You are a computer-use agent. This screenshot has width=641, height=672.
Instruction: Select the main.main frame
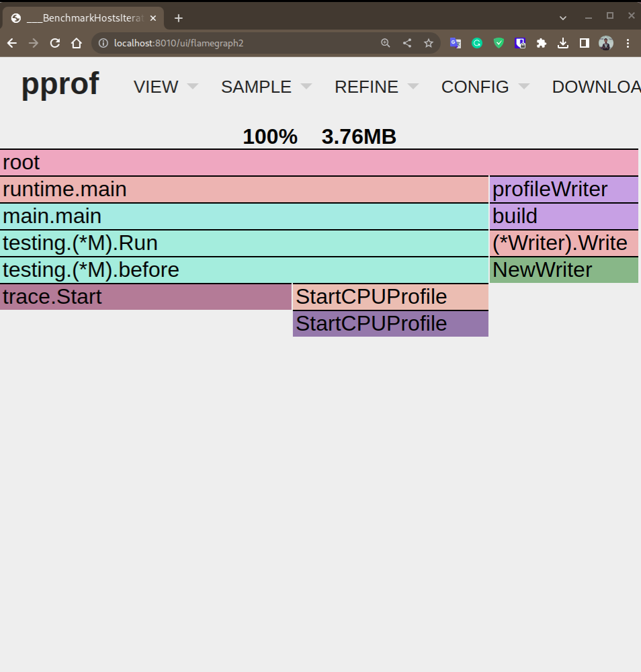[244, 216]
